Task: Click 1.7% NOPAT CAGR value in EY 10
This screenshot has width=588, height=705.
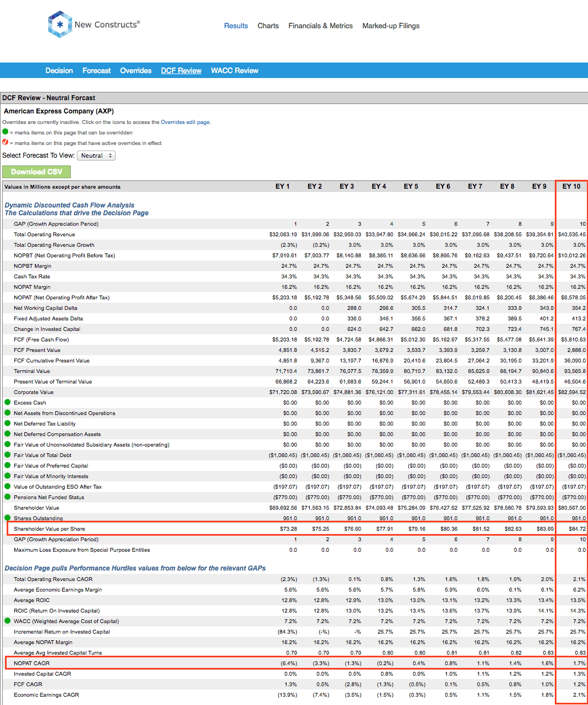Action: pyautogui.click(x=579, y=663)
